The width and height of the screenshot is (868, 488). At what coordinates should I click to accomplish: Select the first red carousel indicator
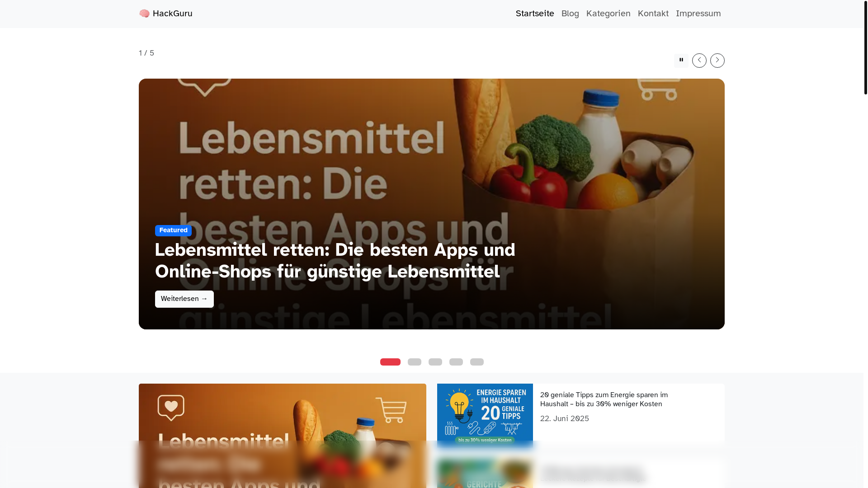(390, 362)
